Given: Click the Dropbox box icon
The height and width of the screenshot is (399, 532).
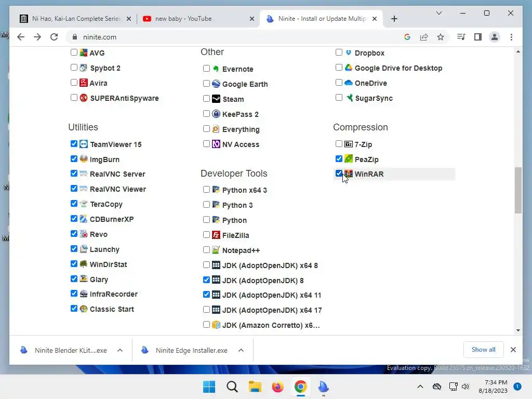Looking at the screenshot, I should pyautogui.click(x=349, y=52).
